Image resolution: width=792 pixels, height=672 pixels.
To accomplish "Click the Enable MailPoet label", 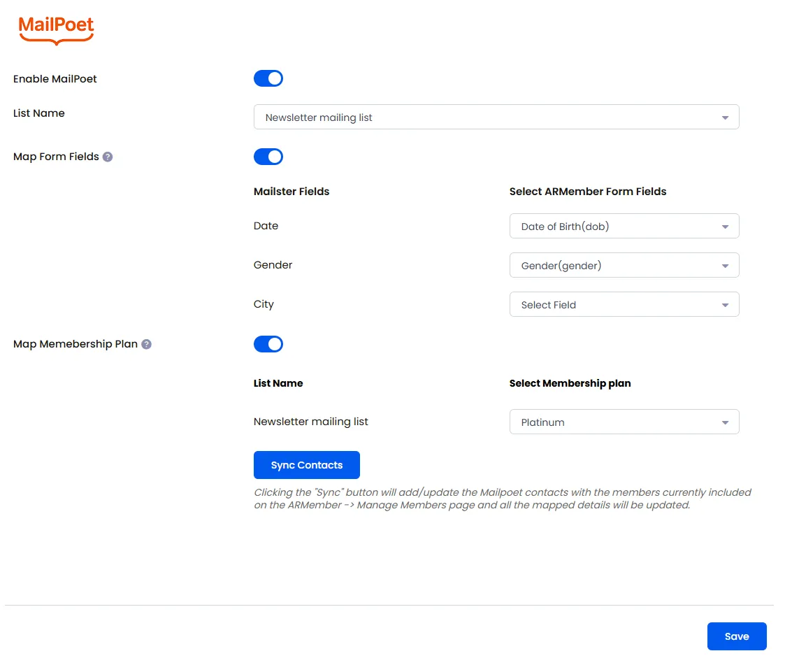I will point(55,79).
